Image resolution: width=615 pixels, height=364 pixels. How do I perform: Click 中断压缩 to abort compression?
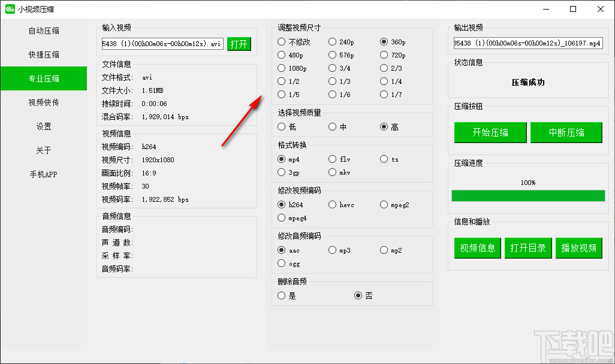pos(566,132)
